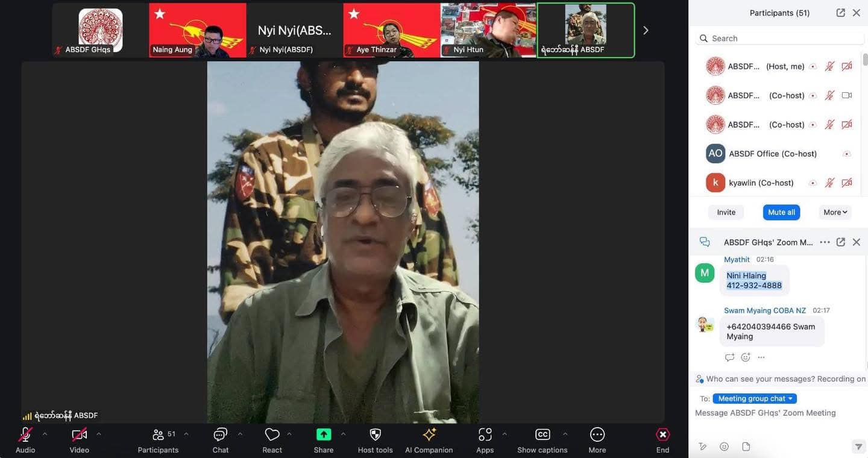The image size is (868, 458).
Task: Reply to Swam Myaing's message icon
Action: tap(730, 357)
